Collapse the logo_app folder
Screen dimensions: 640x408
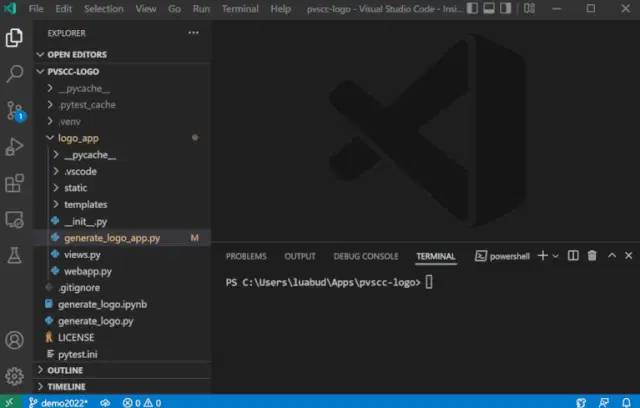tap(122, 138)
